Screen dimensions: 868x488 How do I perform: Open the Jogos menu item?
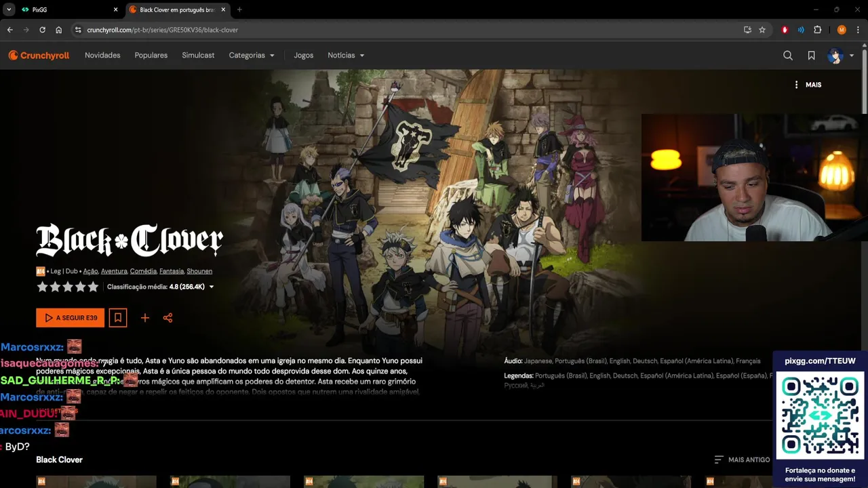[x=304, y=56]
